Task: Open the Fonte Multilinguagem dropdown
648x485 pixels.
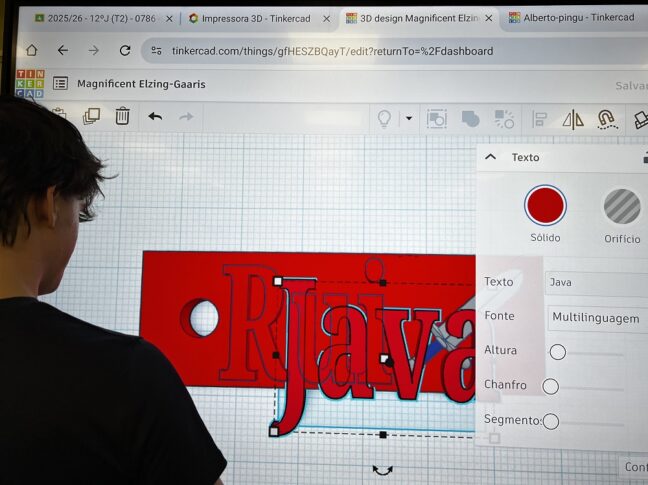Action: point(596,318)
